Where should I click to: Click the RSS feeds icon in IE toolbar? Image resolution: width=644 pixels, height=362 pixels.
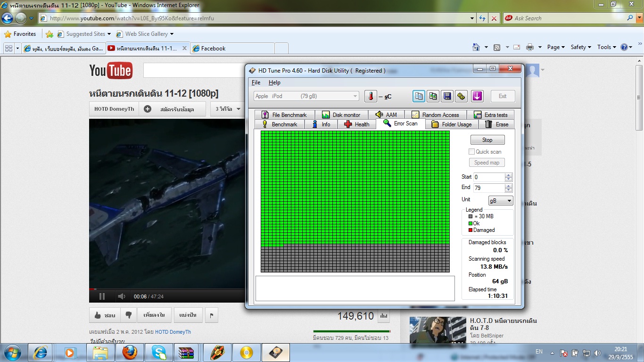coord(497,47)
